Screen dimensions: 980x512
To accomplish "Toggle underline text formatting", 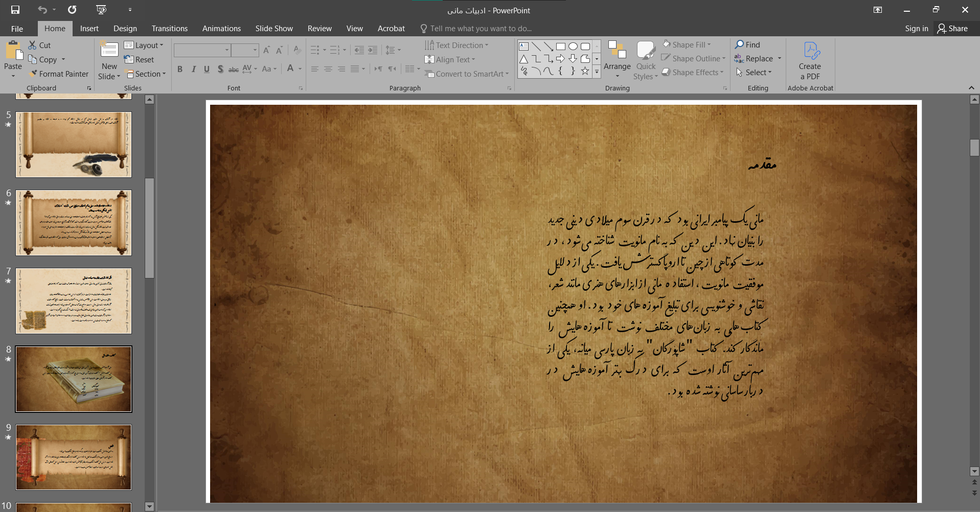I will pyautogui.click(x=207, y=69).
